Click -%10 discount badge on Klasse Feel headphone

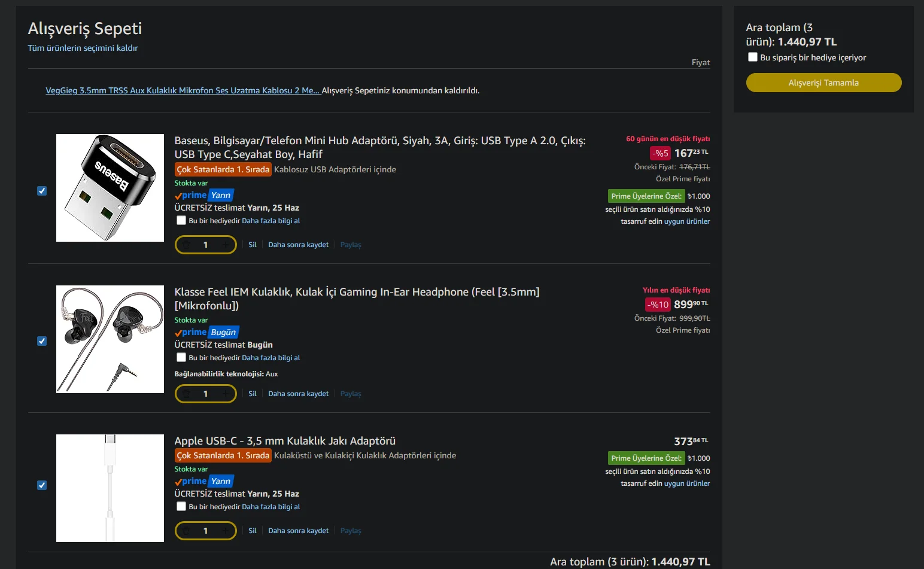pos(658,305)
